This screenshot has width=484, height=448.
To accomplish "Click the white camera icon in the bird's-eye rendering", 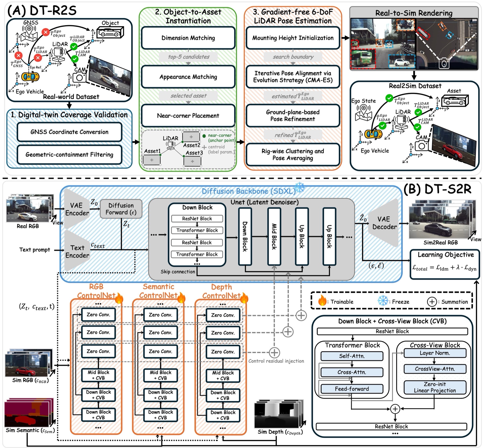I will click(444, 64).
